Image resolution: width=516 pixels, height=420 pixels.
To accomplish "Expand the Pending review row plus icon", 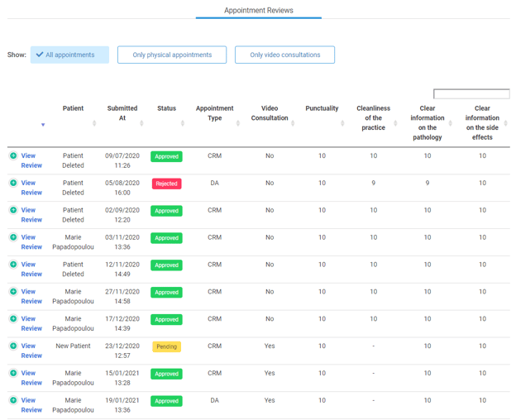I will 13,346.
